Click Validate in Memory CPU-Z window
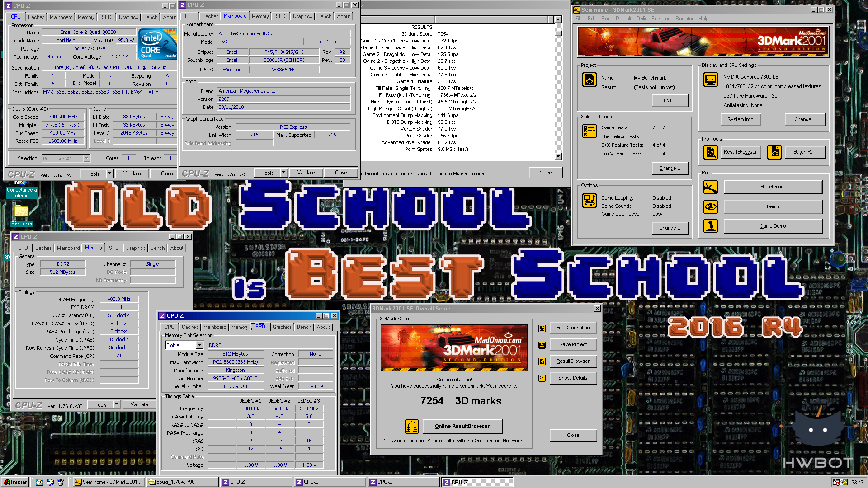This screenshot has width=868, height=488. [x=139, y=404]
